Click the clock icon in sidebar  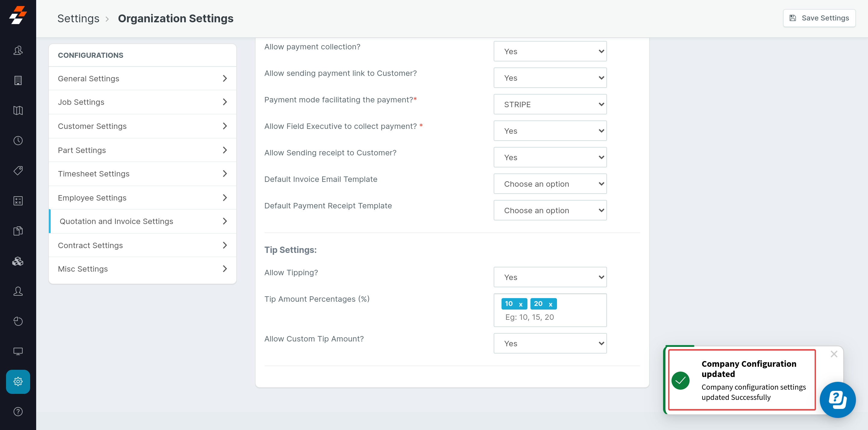[18, 140]
